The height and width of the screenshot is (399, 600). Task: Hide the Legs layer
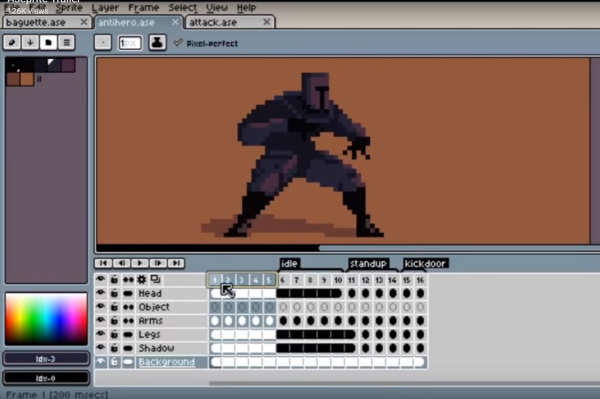point(101,335)
